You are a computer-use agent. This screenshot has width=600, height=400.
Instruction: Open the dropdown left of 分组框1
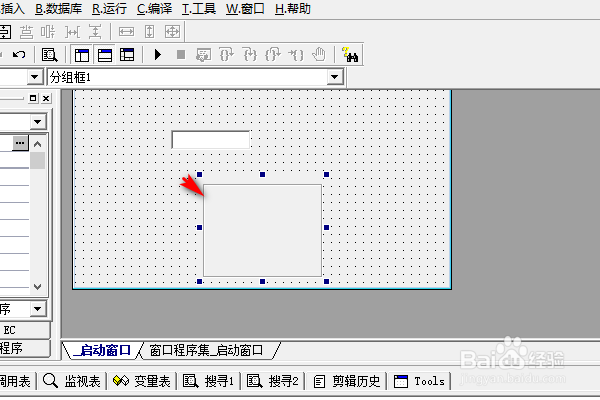coord(34,77)
